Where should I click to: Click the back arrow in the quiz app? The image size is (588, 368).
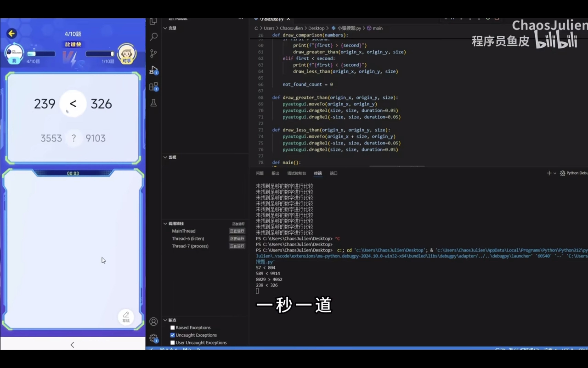click(11, 34)
